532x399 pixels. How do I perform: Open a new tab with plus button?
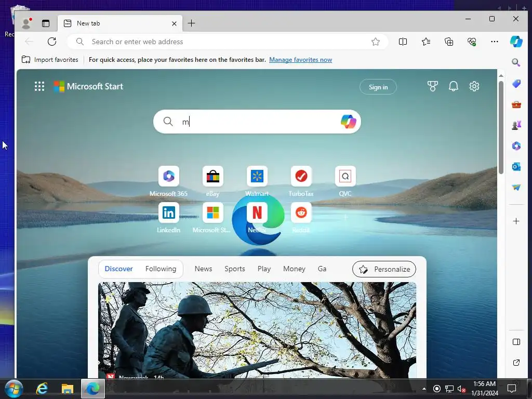point(191,23)
